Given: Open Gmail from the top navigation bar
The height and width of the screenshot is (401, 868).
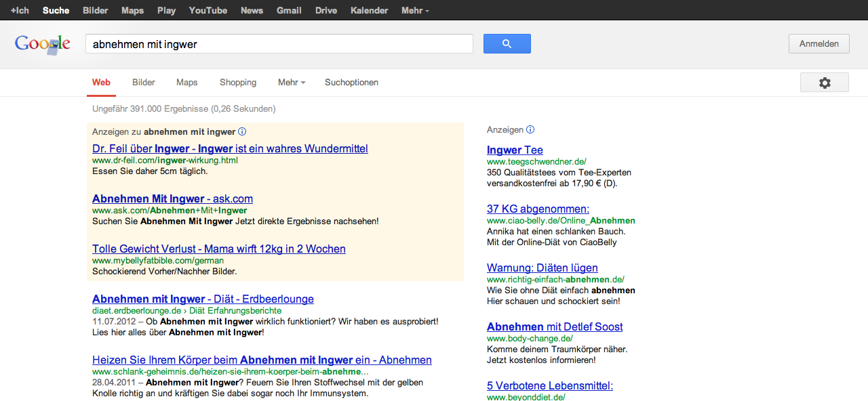Looking at the screenshot, I should (289, 10).
